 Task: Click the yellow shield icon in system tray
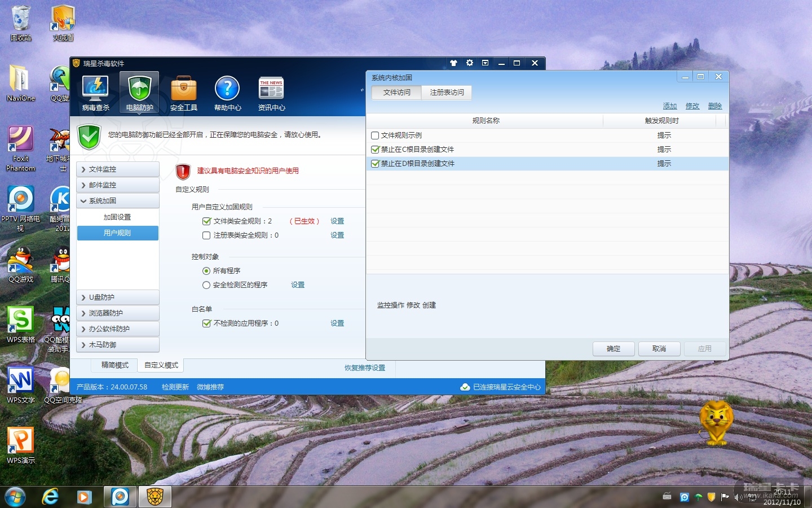pos(711,497)
